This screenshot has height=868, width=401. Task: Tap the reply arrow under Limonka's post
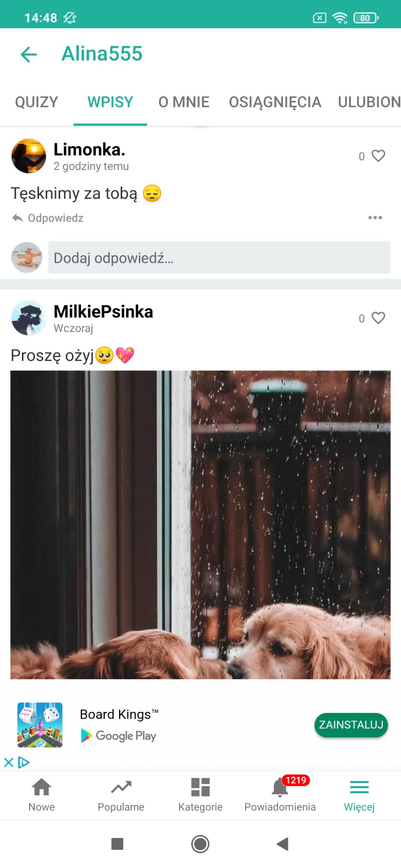pos(17,218)
